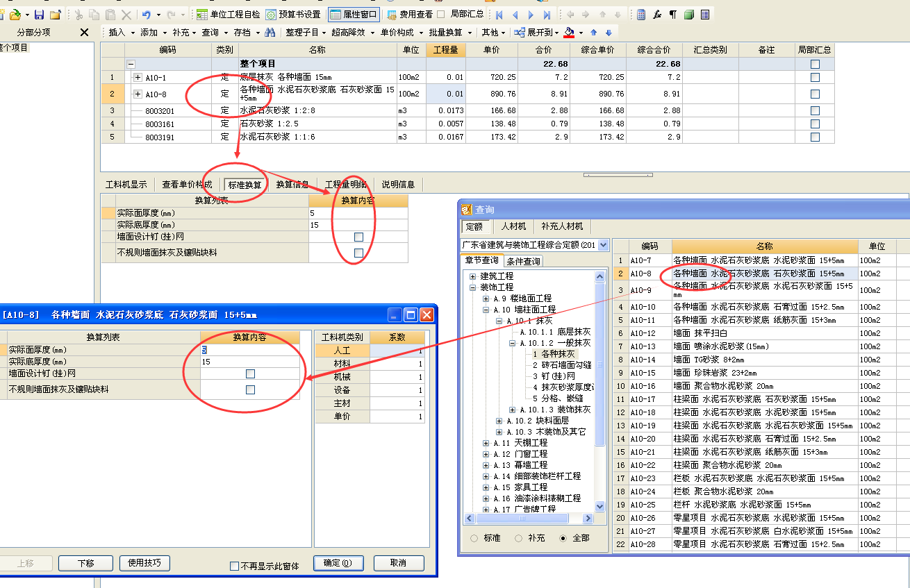Image resolution: width=910 pixels, height=588 pixels.
Task: Open the calculator icon in toolbar
Action: pyautogui.click(x=641, y=14)
